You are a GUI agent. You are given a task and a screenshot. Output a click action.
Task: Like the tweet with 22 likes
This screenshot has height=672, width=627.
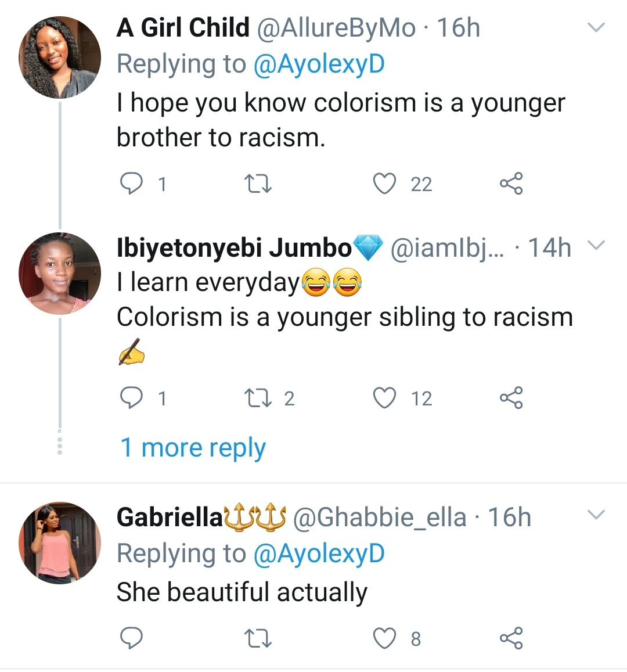point(384,184)
